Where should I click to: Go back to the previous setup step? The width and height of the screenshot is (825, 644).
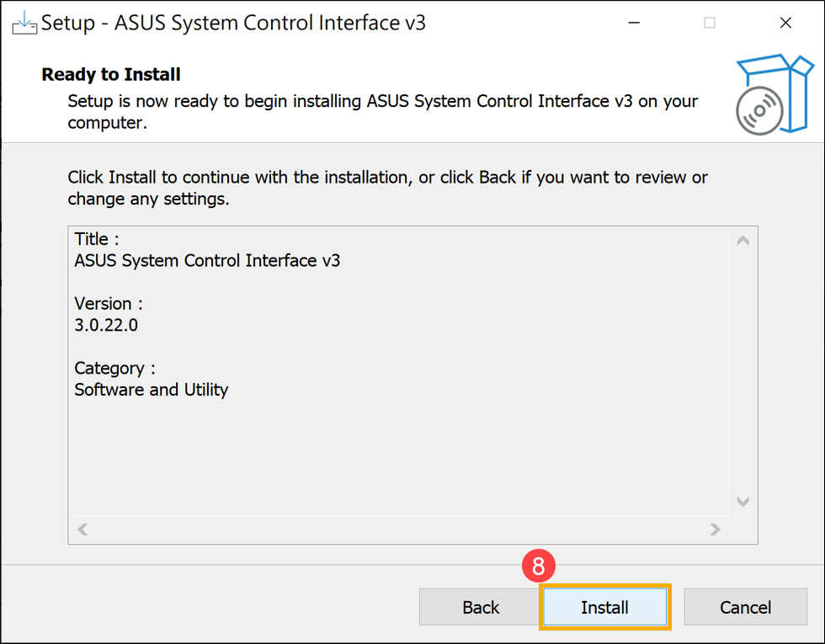pyautogui.click(x=481, y=607)
